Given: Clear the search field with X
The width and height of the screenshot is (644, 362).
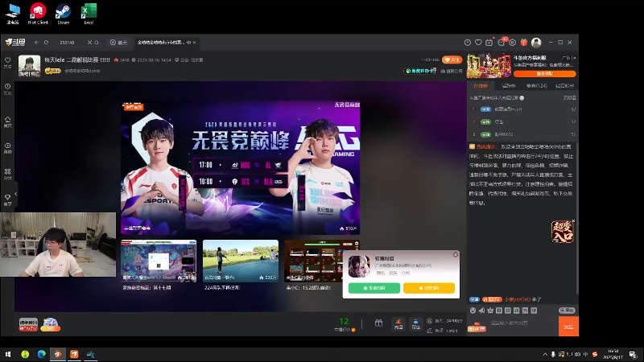Looking at the screenshot, I should click(x=89, y=43).
